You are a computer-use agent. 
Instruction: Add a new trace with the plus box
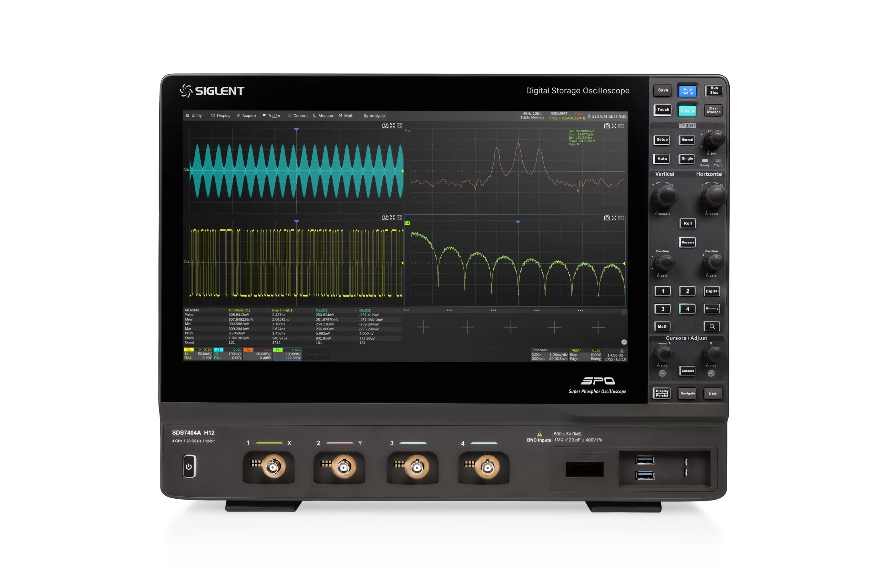(x=317, y=354)
